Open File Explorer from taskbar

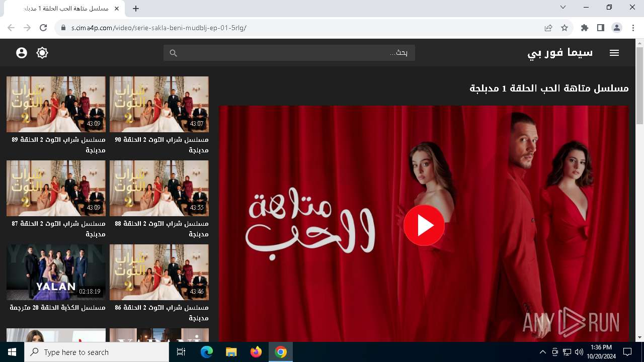[x=231, y=352]
